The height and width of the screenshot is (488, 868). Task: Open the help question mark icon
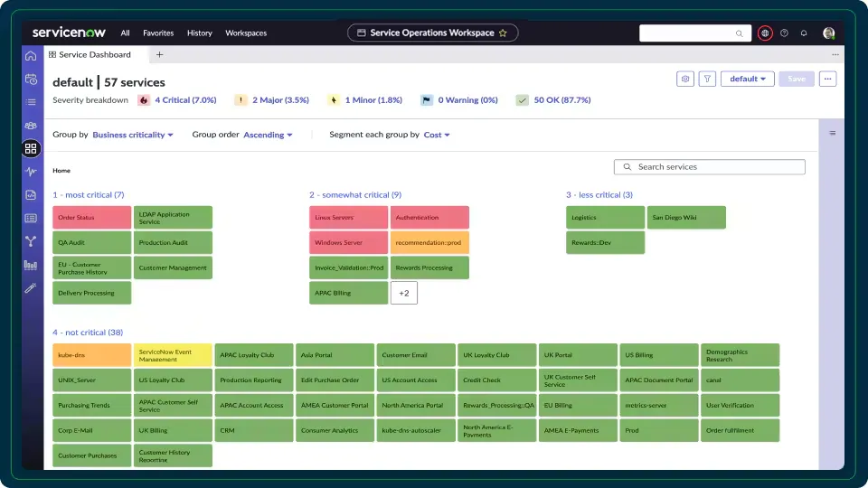coord(785,33)
